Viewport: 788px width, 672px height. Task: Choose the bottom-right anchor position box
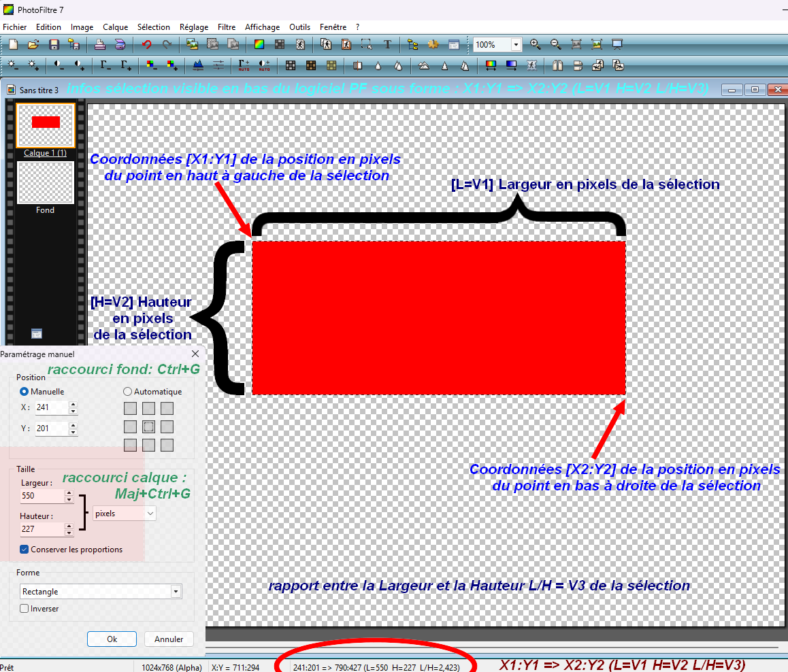[x=167, y=445]
